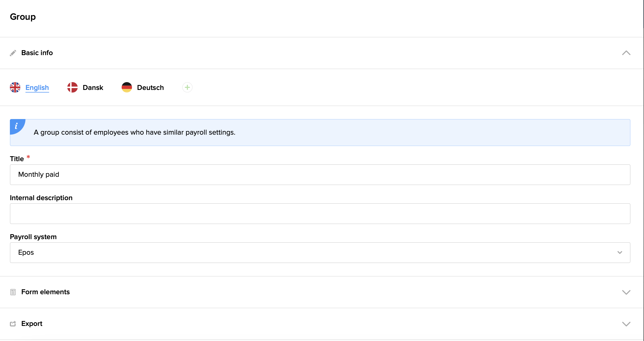Select the English language link
This screenshot has height=341, width=644.
coord(37,88)
